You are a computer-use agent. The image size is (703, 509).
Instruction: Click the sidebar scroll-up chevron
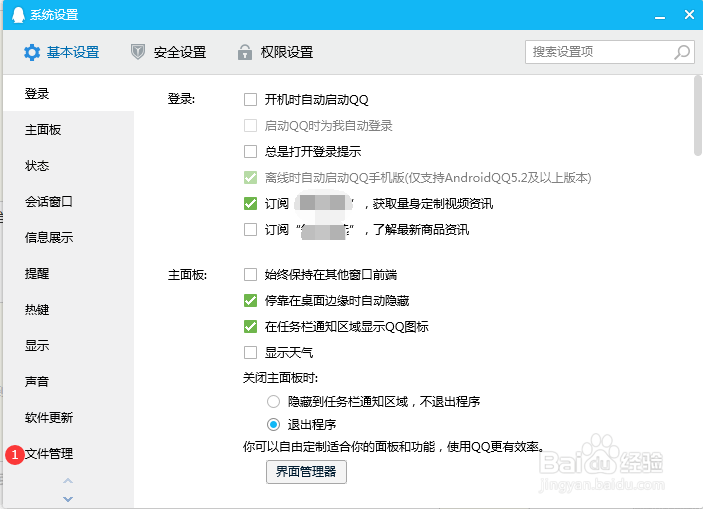pyautogui.click(x=68, y=481)
